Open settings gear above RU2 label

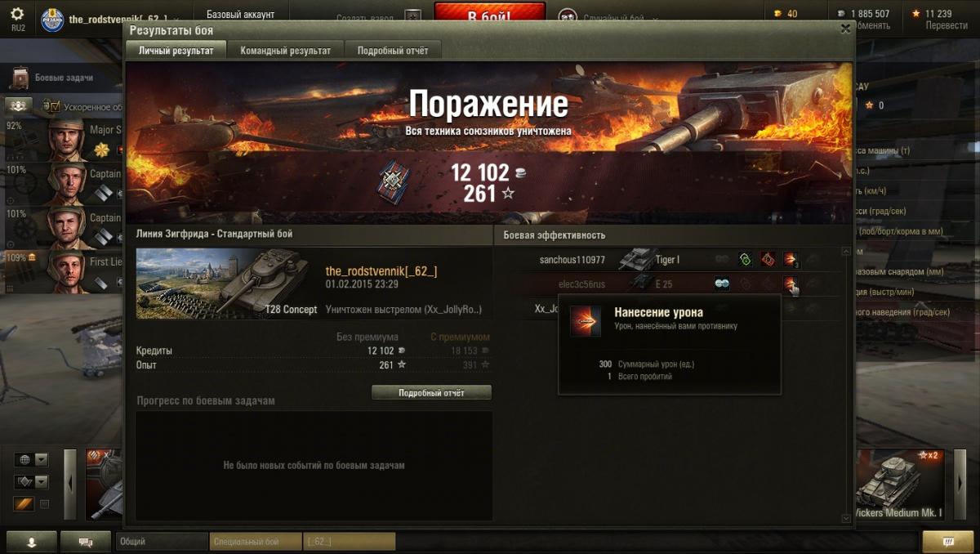click(17, 14)
